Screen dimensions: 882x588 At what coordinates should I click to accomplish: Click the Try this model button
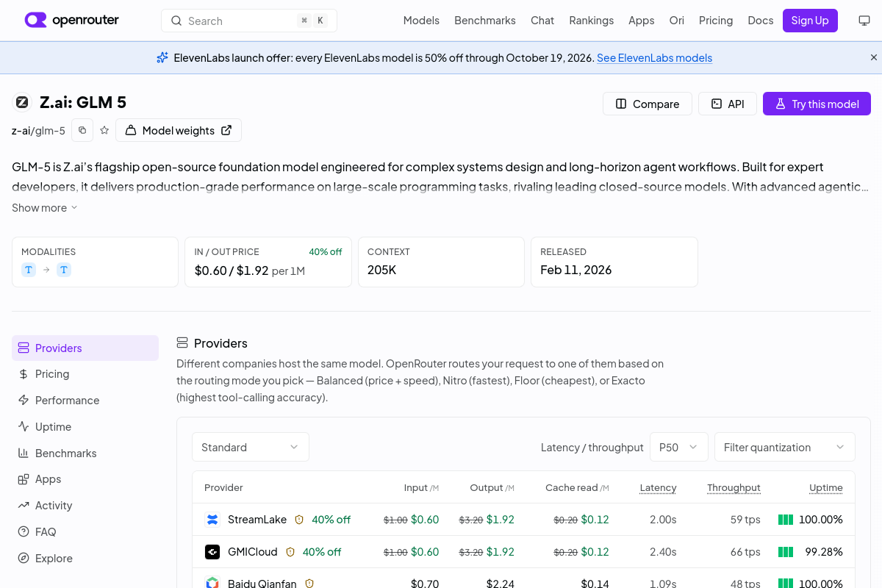click(x=817, y=104)
